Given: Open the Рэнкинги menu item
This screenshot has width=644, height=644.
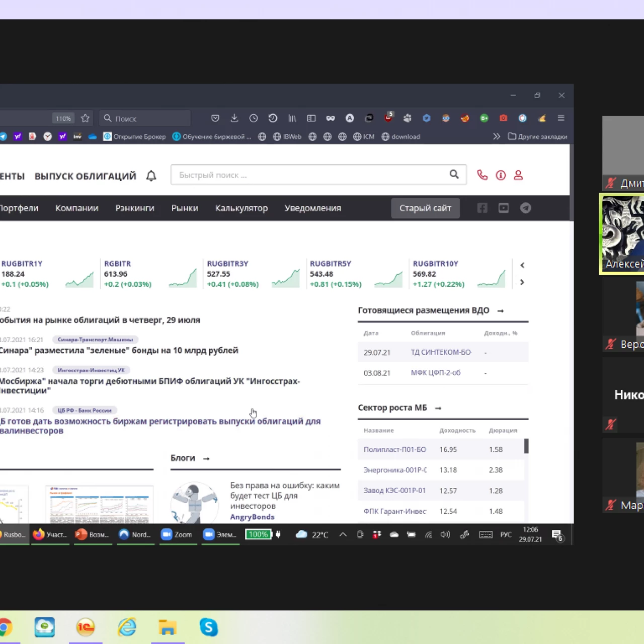Looking at the screenshot, I should click(135, 208).
